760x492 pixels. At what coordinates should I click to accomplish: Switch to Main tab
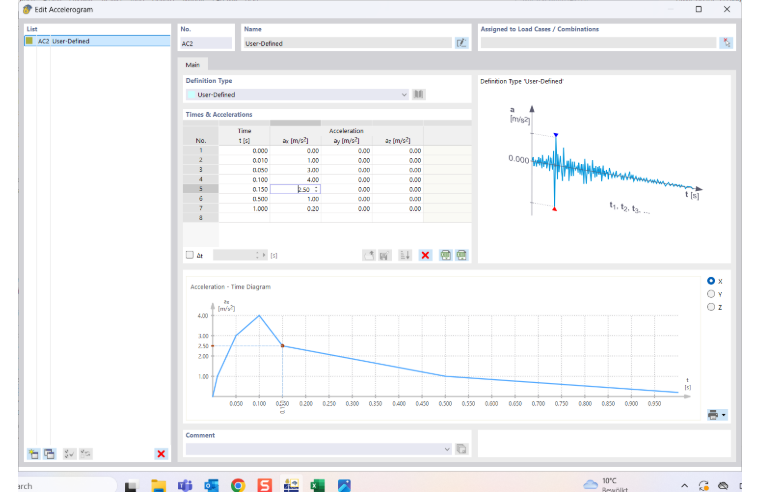tap(192, 64)
